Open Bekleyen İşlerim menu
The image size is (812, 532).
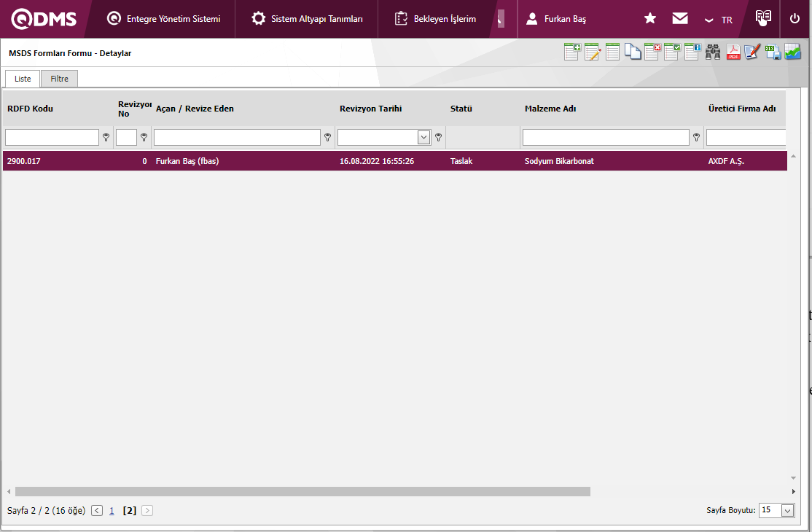pyautogui.click(x=435, y=19)
